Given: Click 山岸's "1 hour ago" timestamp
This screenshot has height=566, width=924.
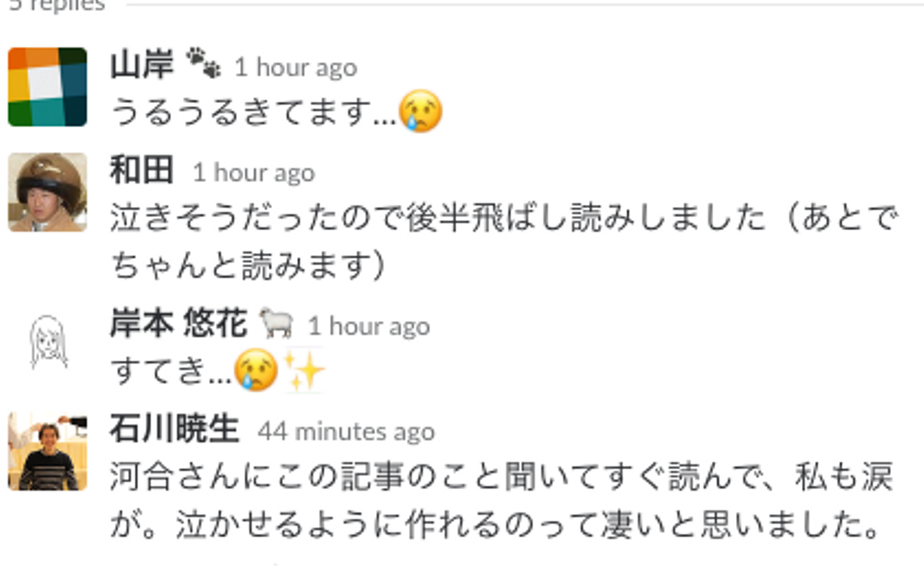Looking at the screenshot, I should (296, 67).
